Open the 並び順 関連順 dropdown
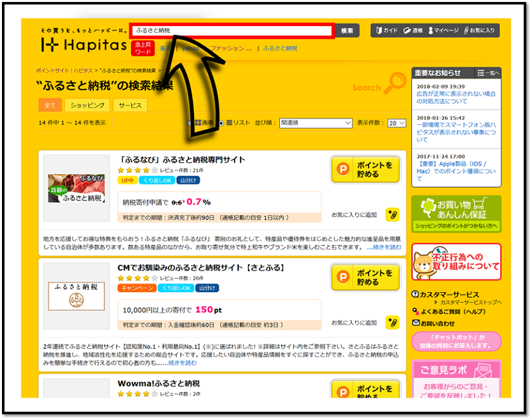 315,123
